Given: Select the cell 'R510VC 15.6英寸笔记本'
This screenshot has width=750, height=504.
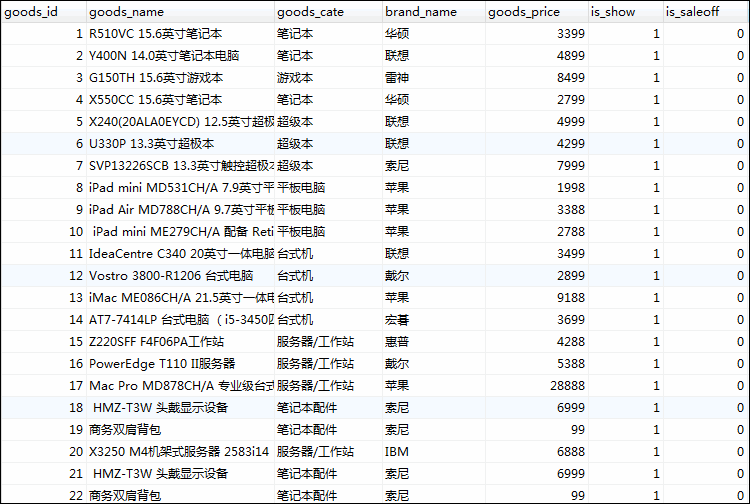Looking at the screenshot, I should (180, 34).
